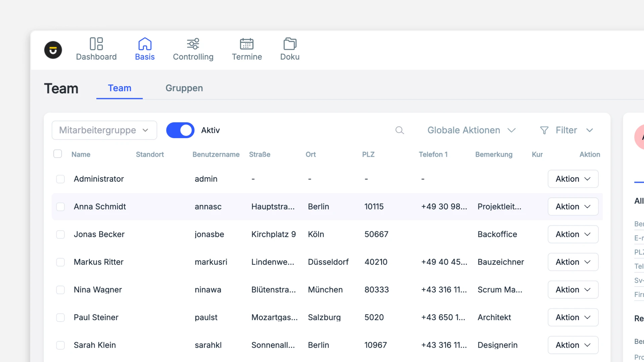644x362 pixels.
Task: Open Controlling sliders icon
Action: [x=193, y=44]
